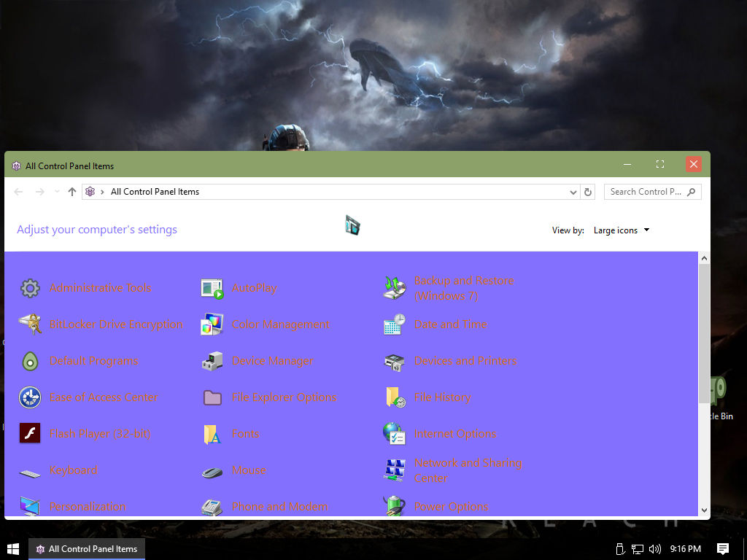
Task: Switch to the All Control Panel Items taskbar tab
Action: pyautogui.click(x=86, y=548)
